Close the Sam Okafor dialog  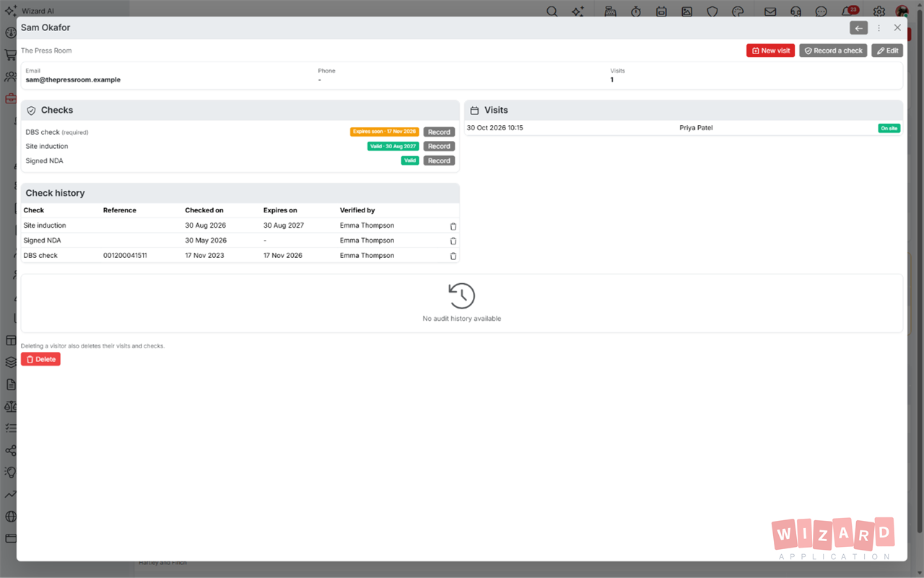point(897,28)
